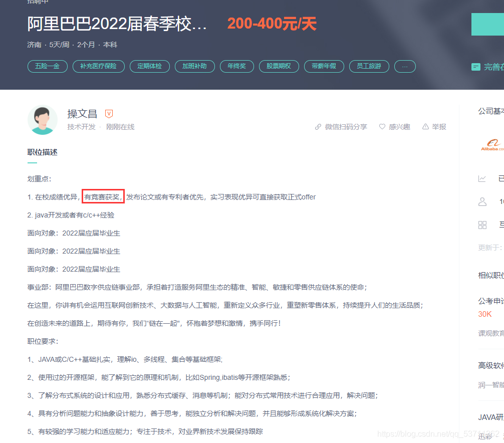
Task: Click the 划重点: text line
Action: (x=39, y=179)
